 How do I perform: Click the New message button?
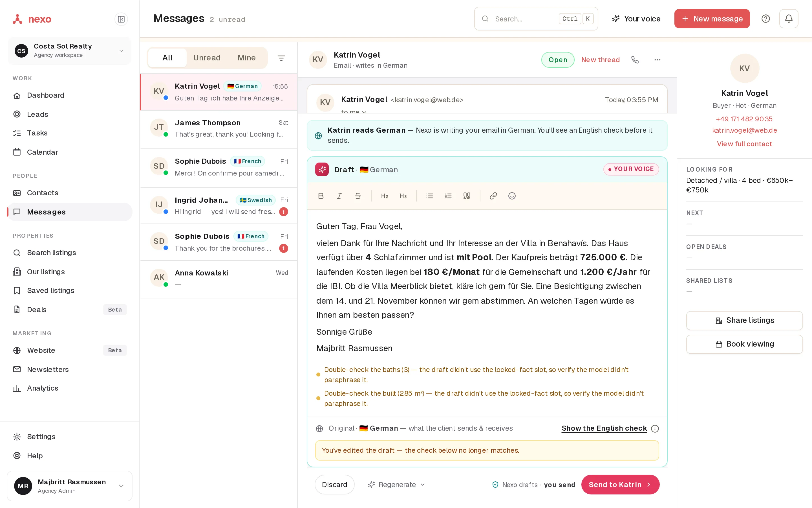712,19
